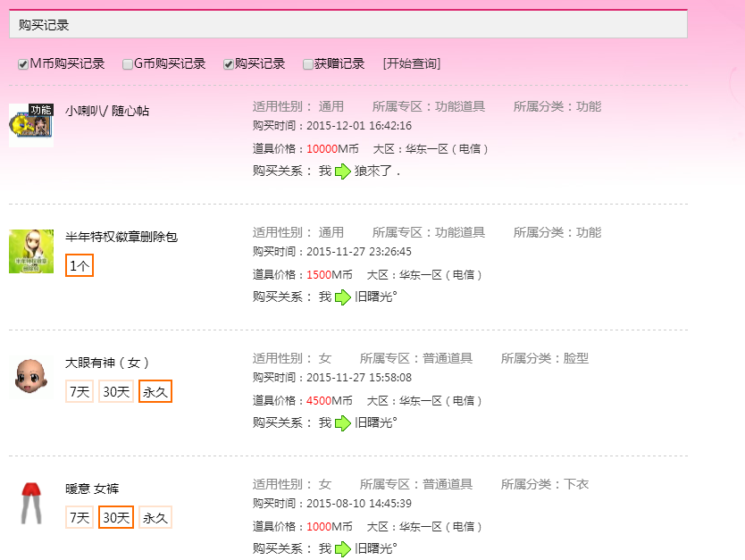Select 永久 for 暖意 女裤

[x=155, y=517]
